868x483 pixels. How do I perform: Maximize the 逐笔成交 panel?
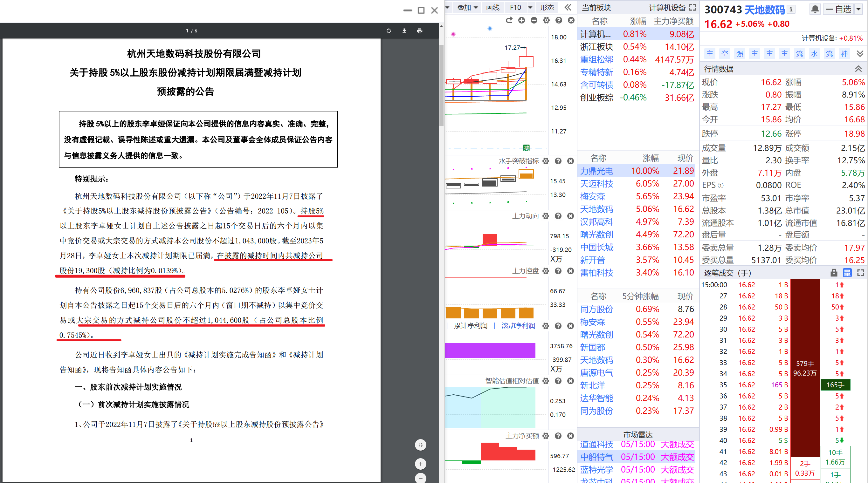860,273
